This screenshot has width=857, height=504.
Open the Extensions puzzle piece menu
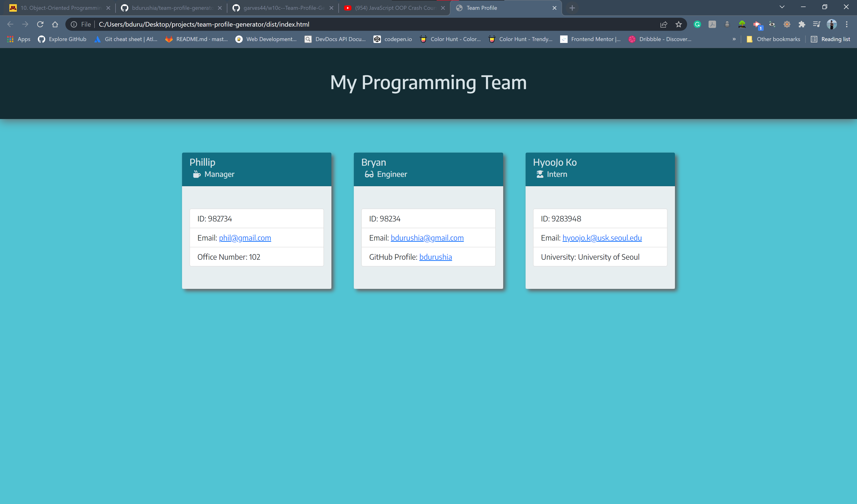pos(802,24)
